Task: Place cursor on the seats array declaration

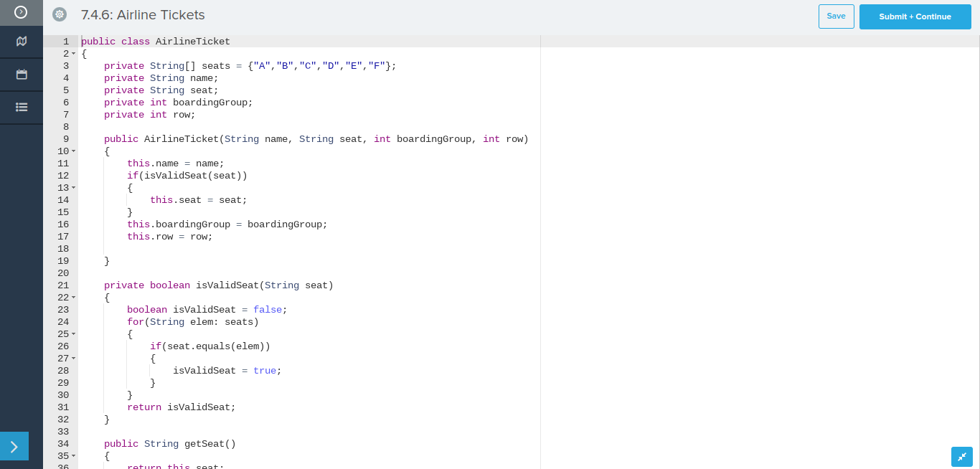Action: click(x=237, y=66)
